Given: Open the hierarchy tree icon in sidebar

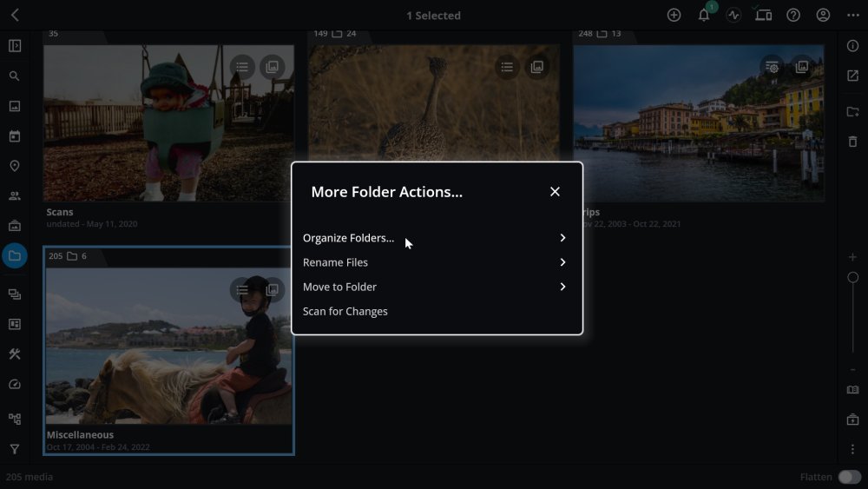Looking at the screenshot, I should pyautogui.click(x=15, y=419).
